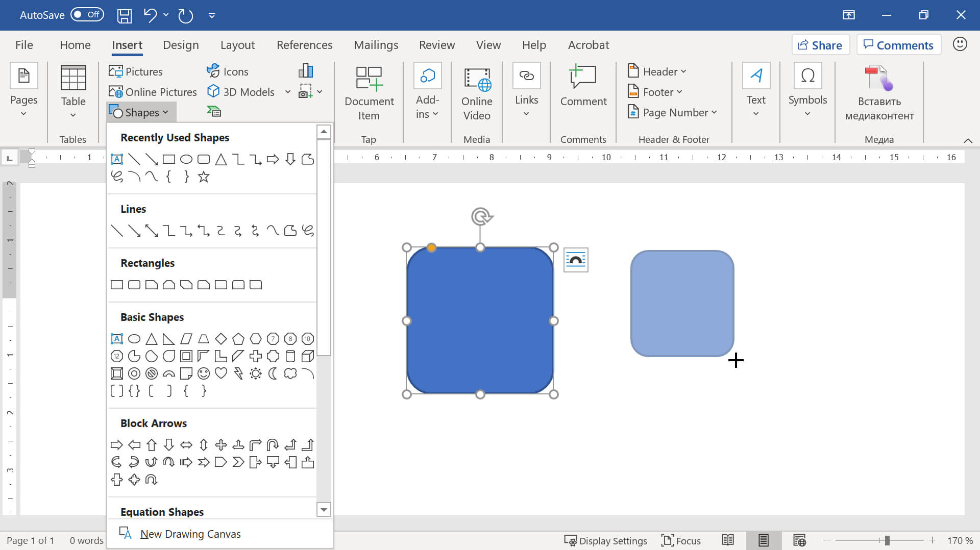
Task: Click the Layout Options icon beside shape
Action: tap(575, 260)
